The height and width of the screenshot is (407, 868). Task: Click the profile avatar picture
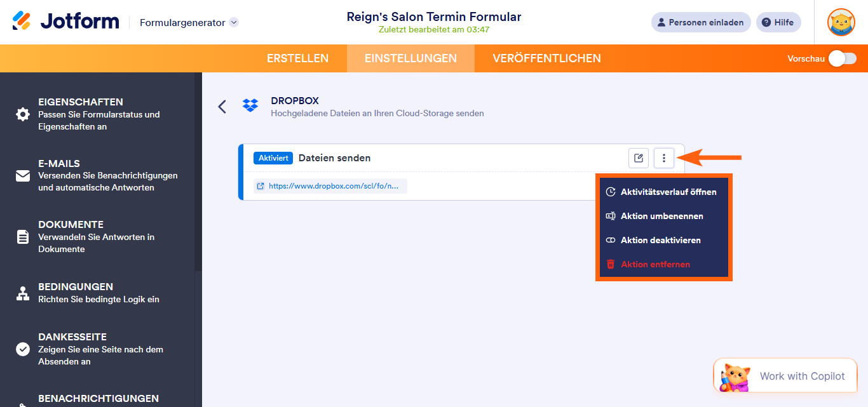[x=841, y=22]
